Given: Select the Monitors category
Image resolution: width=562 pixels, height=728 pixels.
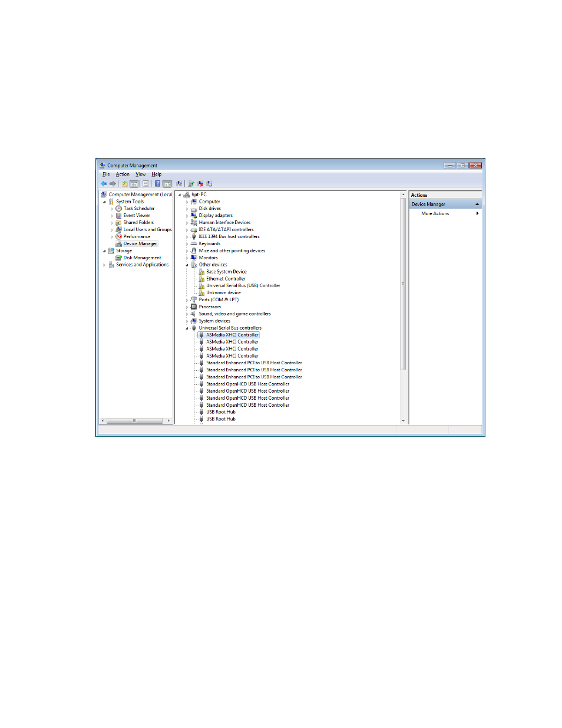Looking at the screenshot, I should [208, 258].
